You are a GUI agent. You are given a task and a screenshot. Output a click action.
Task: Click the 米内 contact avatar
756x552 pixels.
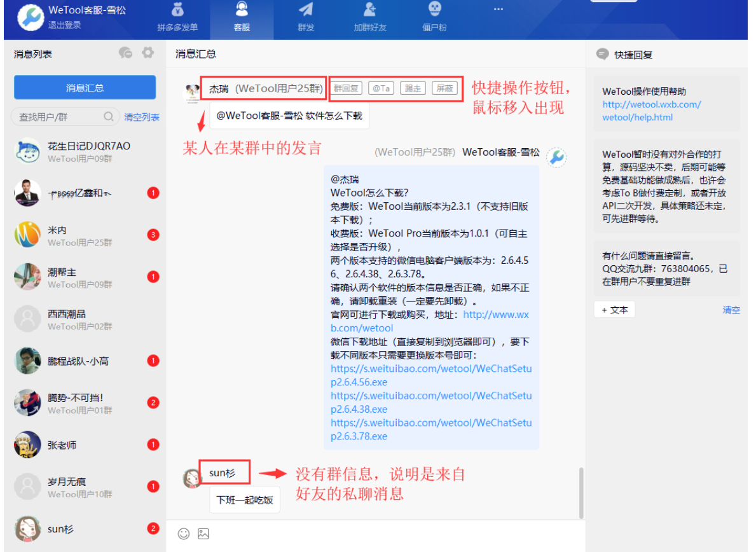27,235
